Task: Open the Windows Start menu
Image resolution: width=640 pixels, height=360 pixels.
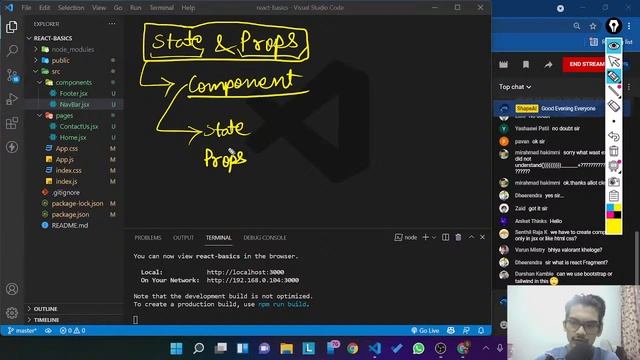Action: 176,348
